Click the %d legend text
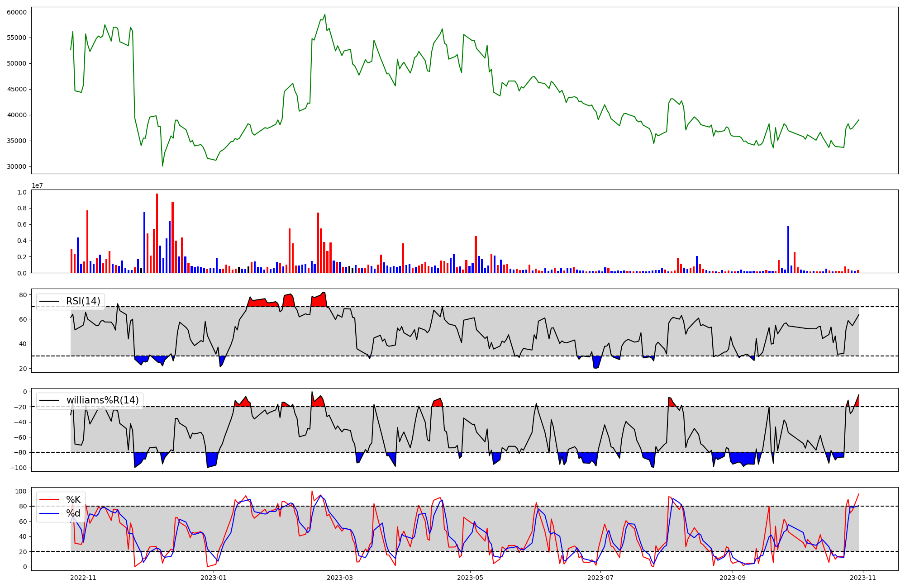 (x=73, y=513)
